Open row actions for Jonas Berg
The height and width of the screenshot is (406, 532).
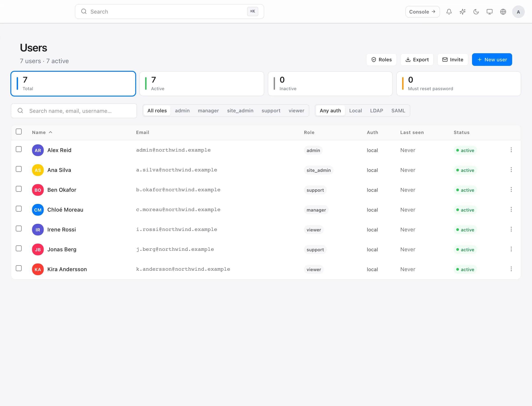pos(511,249)
